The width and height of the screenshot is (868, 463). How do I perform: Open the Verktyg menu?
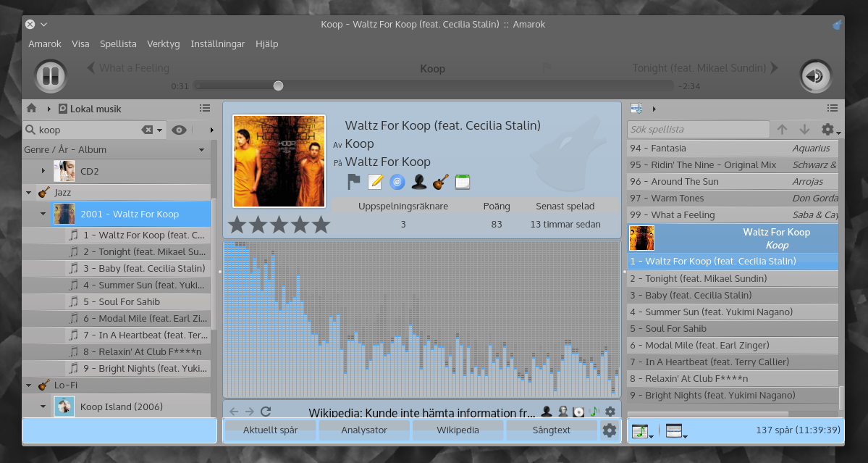point(164,43)
